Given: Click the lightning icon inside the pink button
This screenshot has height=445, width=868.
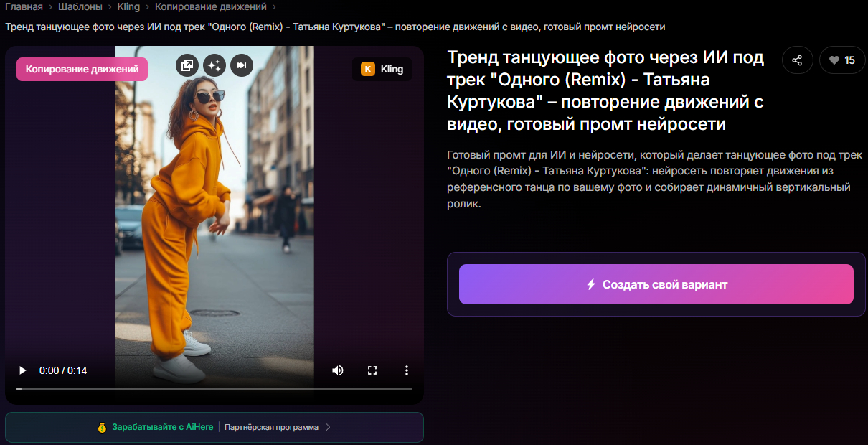Looking at the screenshot, I should [590, 284].
